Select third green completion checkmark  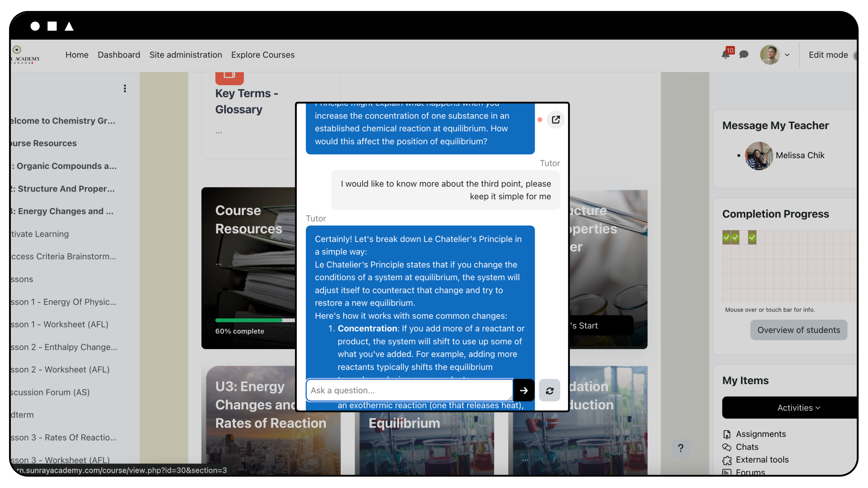(x=752, y=237)
